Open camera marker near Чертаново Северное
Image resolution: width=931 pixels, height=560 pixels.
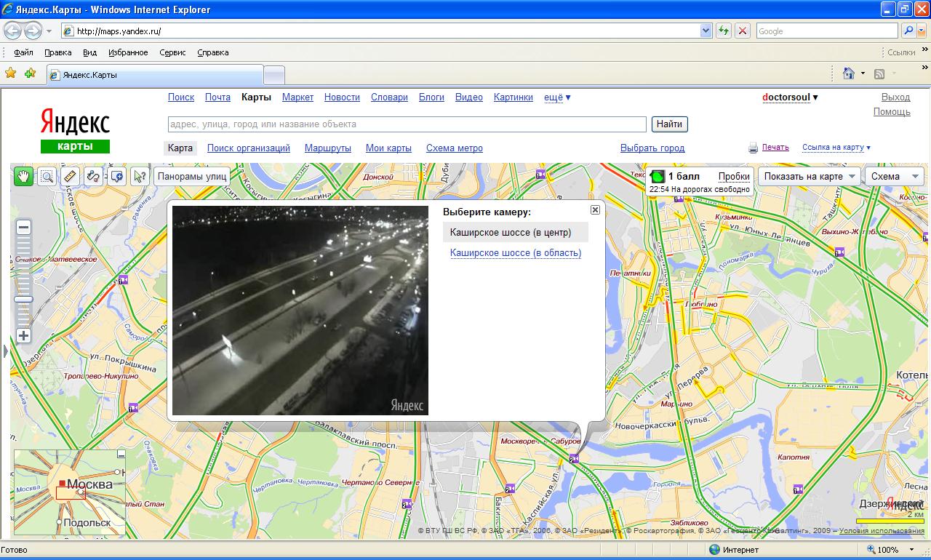(x=406, y=505)
